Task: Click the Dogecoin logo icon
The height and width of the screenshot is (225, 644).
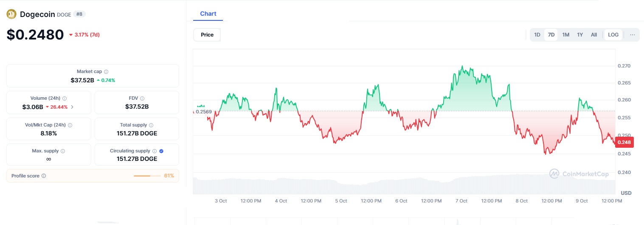Action: tap(11, 14)
